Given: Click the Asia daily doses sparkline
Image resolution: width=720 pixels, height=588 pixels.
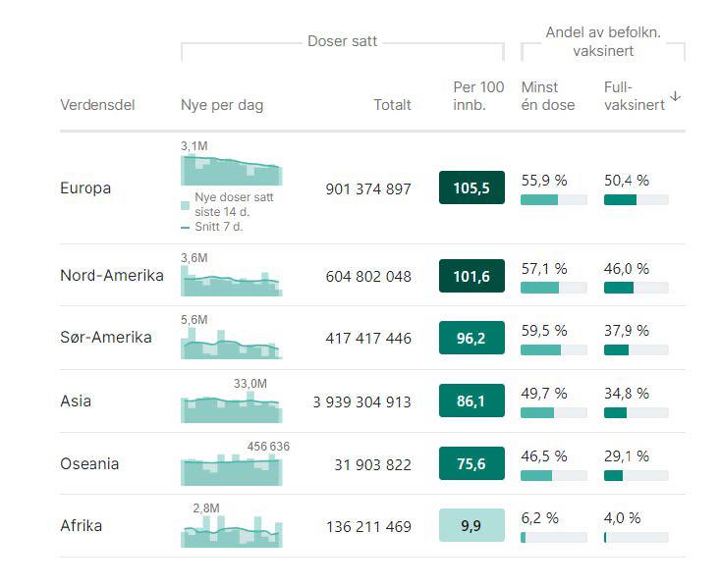Looking at the screenshot, I should coord(231,407).
